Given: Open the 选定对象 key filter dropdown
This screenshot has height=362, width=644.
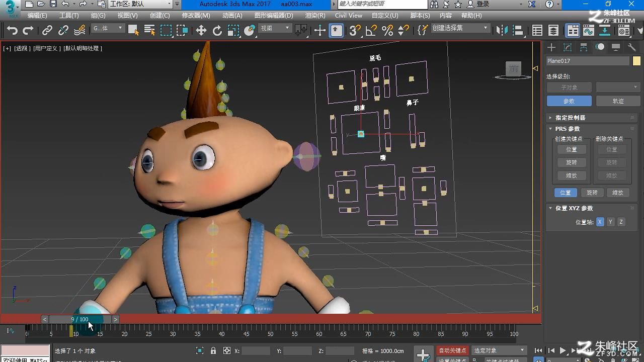Looking at the screenshot, I should pyautogui.click(x=499, y=350).
